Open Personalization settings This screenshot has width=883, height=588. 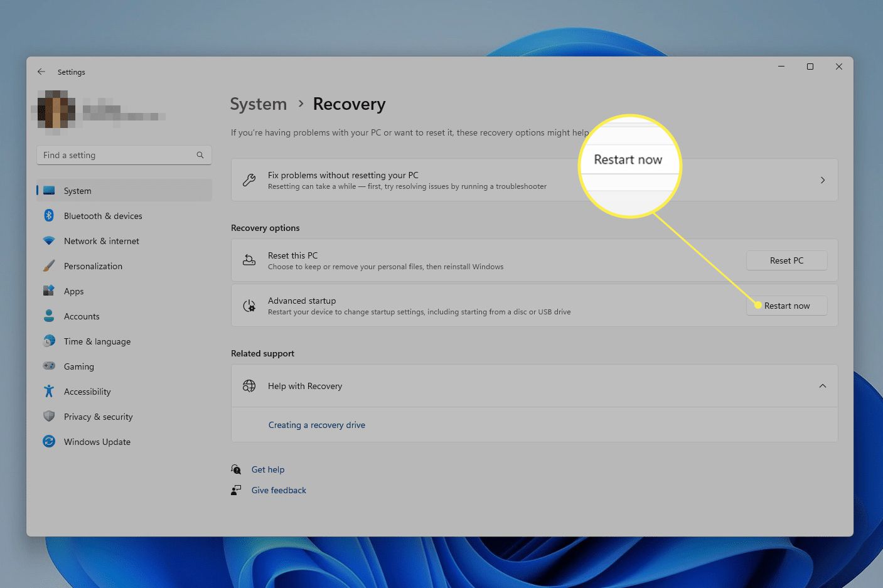[x=124, y=266]
